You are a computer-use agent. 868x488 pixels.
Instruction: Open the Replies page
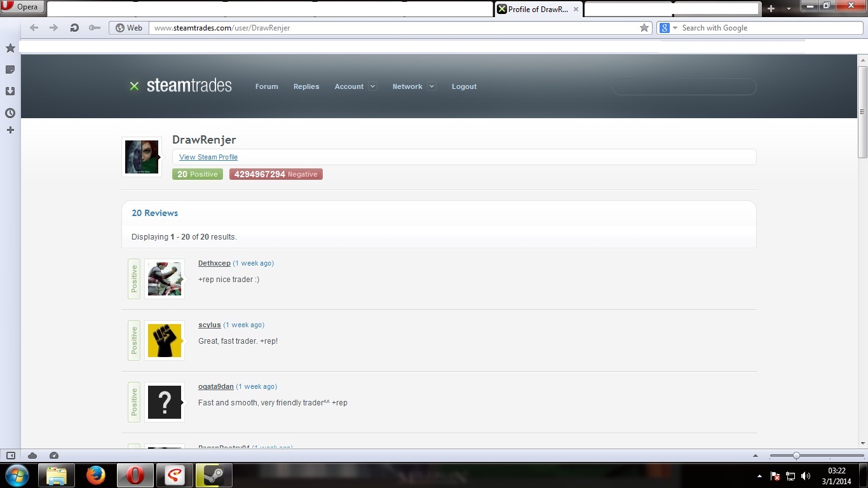[x=306, y=86]
